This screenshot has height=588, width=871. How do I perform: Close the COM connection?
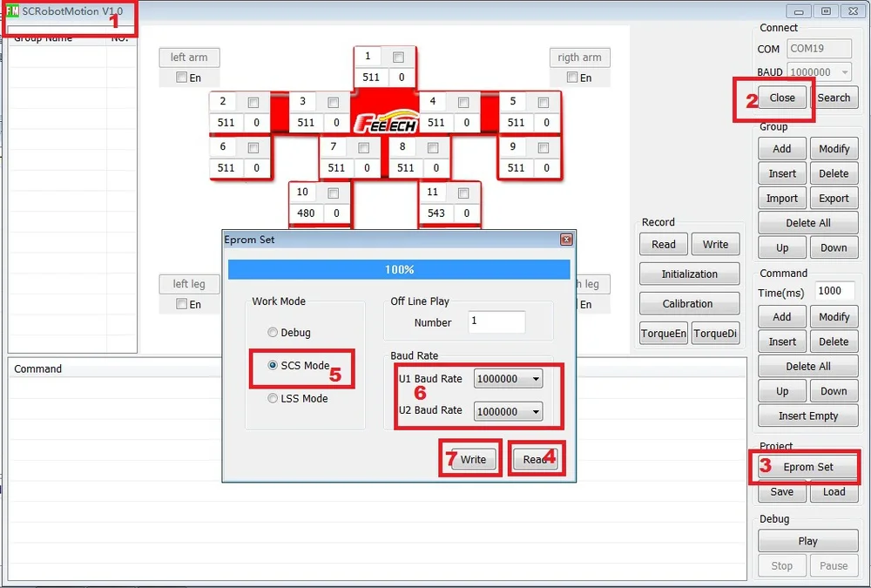pos(782,98)
